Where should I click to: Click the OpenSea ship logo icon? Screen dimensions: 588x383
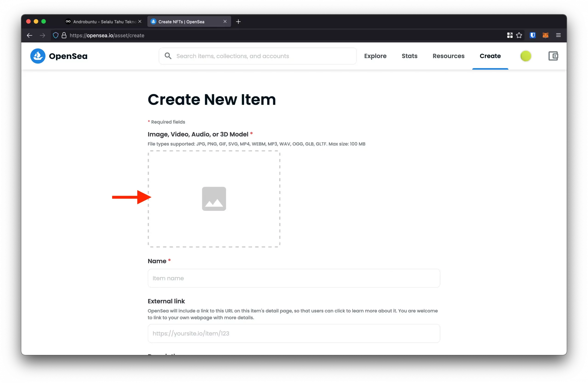(38, 56)
